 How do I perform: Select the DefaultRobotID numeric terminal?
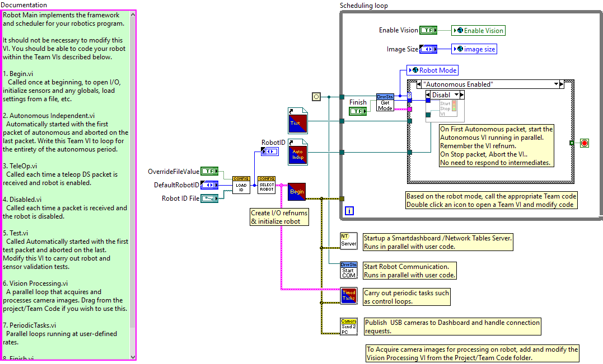coord(209,185)
